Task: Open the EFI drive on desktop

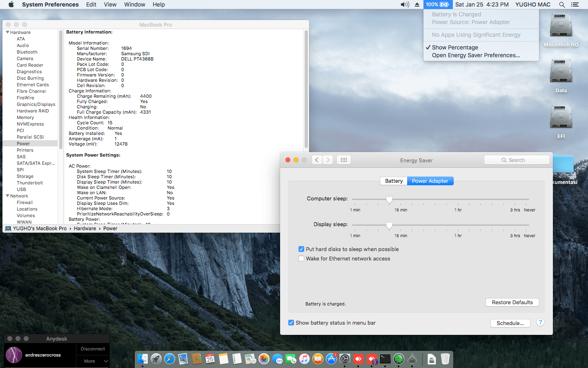Action: [561, 122]
